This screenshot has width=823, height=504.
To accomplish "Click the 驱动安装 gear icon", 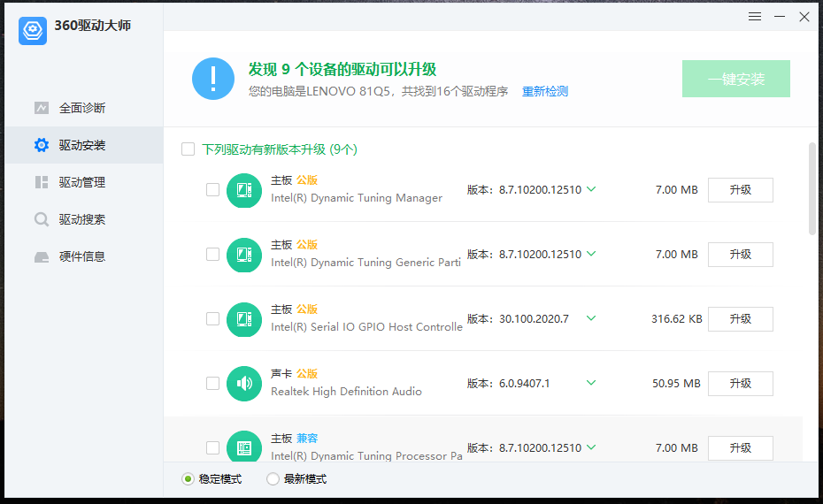I will click(x=42, y=145).
